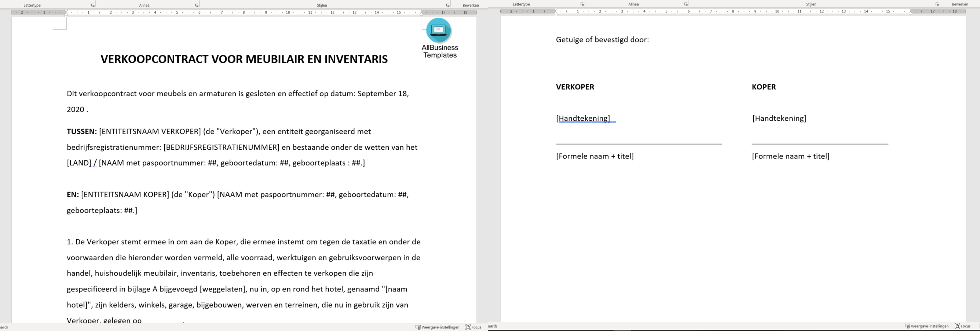Click Weergave-instellingen in right window status bar
Viewport: 980px width, 331px height.
click(x=927, y=326)
